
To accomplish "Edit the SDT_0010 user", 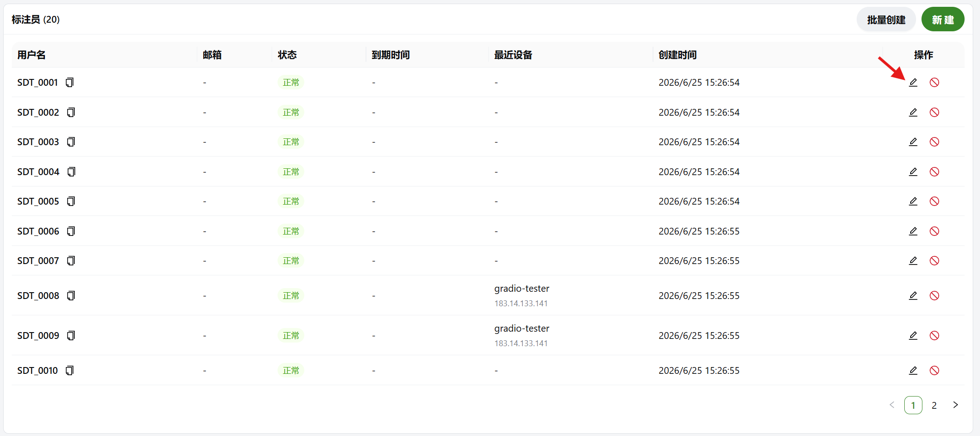I will click(x=913, y=370).
